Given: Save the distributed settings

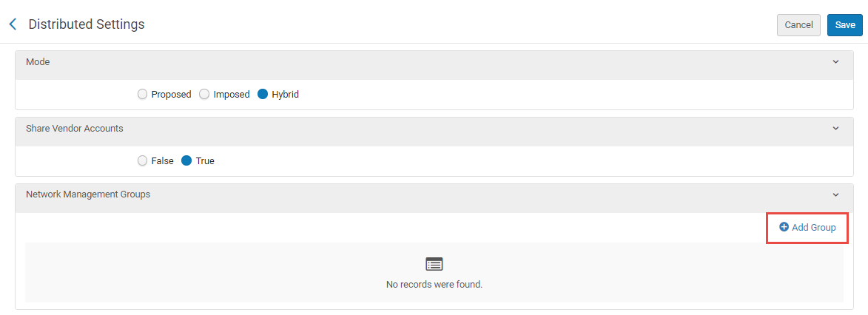Looking at the screenshot, I should pos(845,25).
